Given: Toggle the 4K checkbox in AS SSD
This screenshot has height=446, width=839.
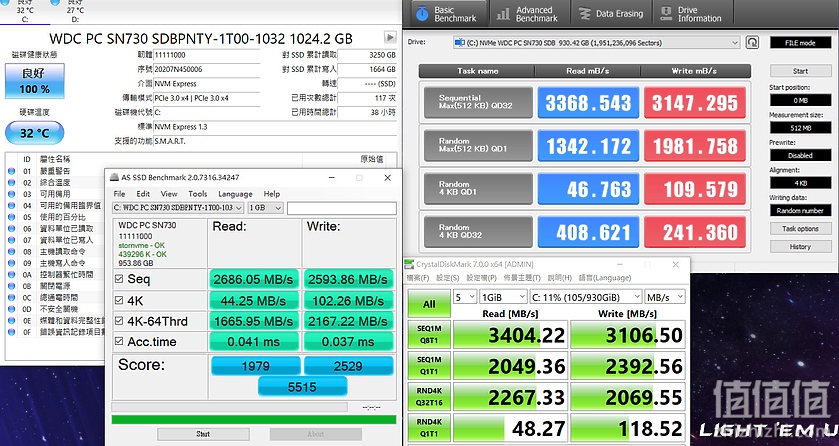Looking at the screenshot, I should [119, 301].
